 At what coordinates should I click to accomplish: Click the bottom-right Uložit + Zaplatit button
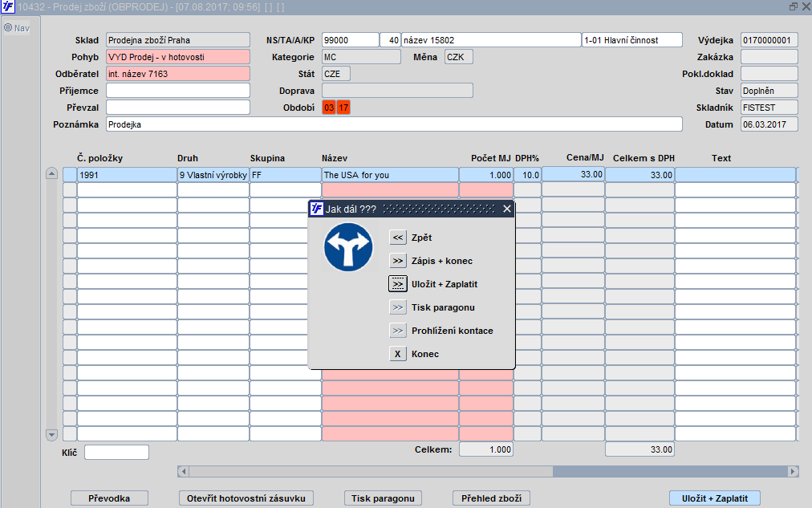coord(715,498)
